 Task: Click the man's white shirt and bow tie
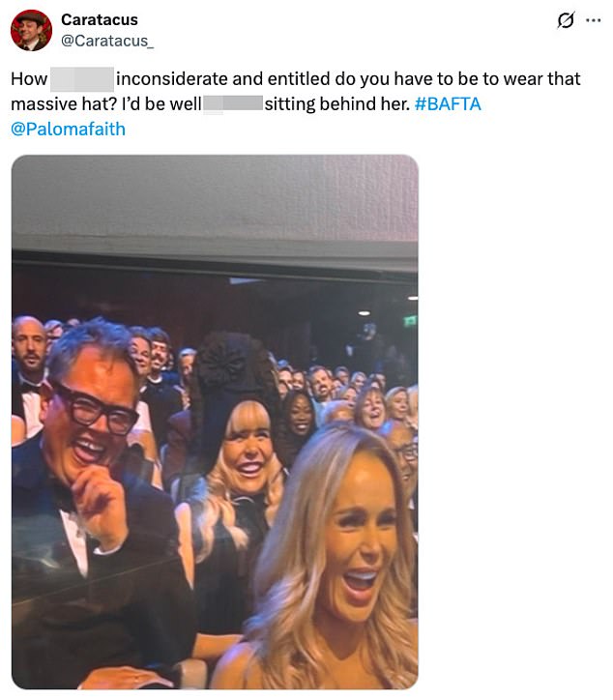(x=73, y=531)
